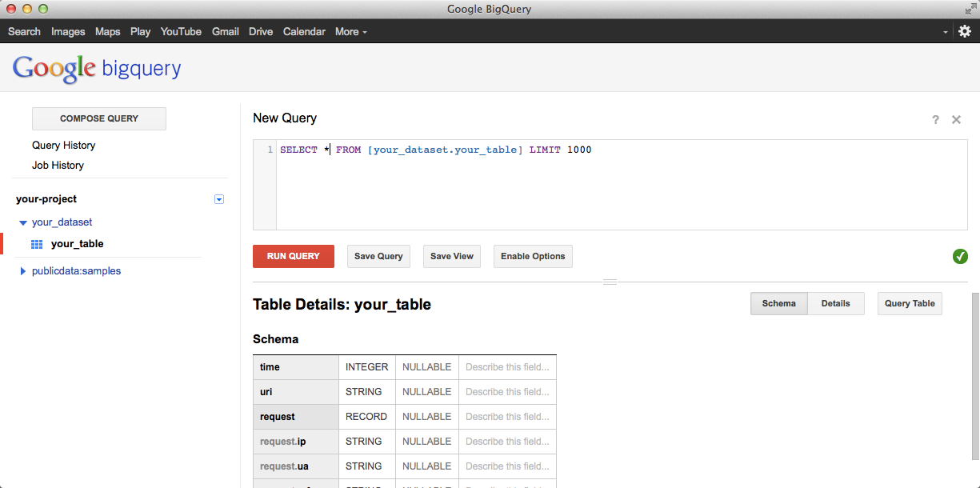Click the close icon on New Query panel

coord(956,119)
